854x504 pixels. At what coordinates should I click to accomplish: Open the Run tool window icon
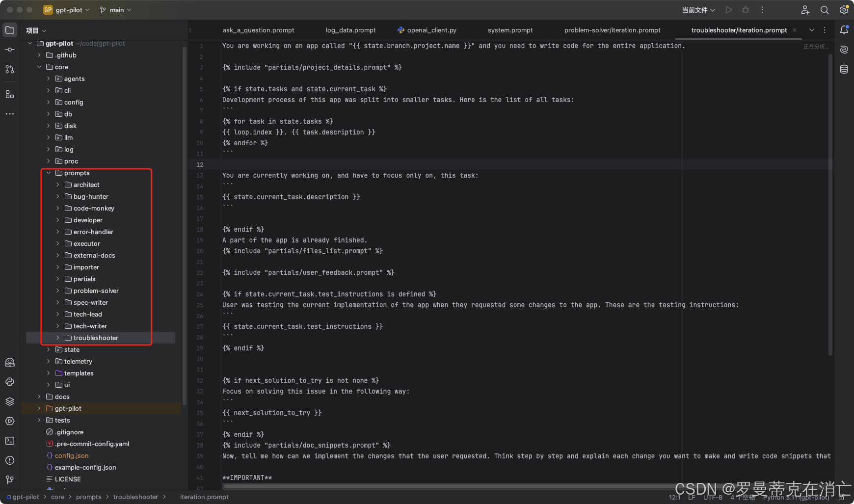click(10, 421)
